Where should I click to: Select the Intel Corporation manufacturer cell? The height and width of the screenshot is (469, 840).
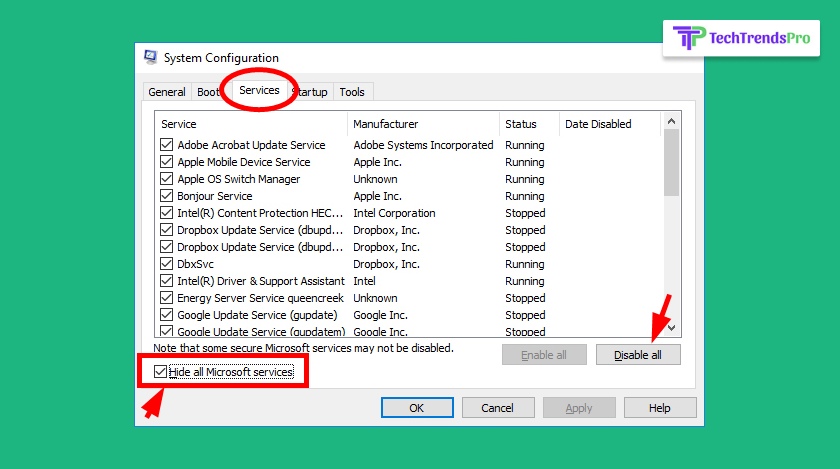[x=394, y=213]
